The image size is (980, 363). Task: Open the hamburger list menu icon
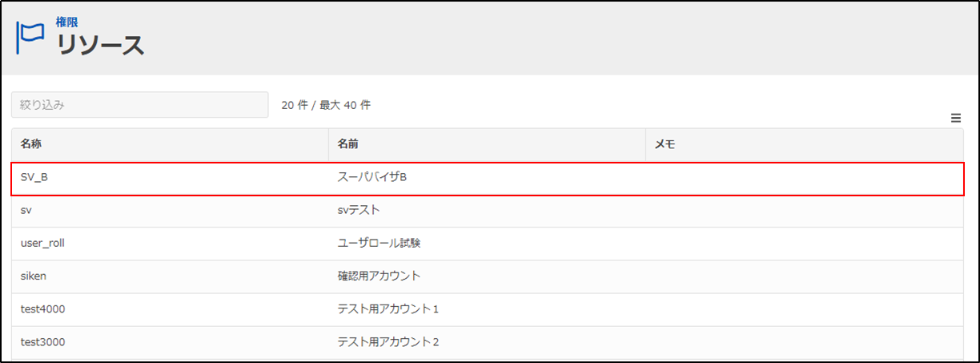click(x=956, y=118)
